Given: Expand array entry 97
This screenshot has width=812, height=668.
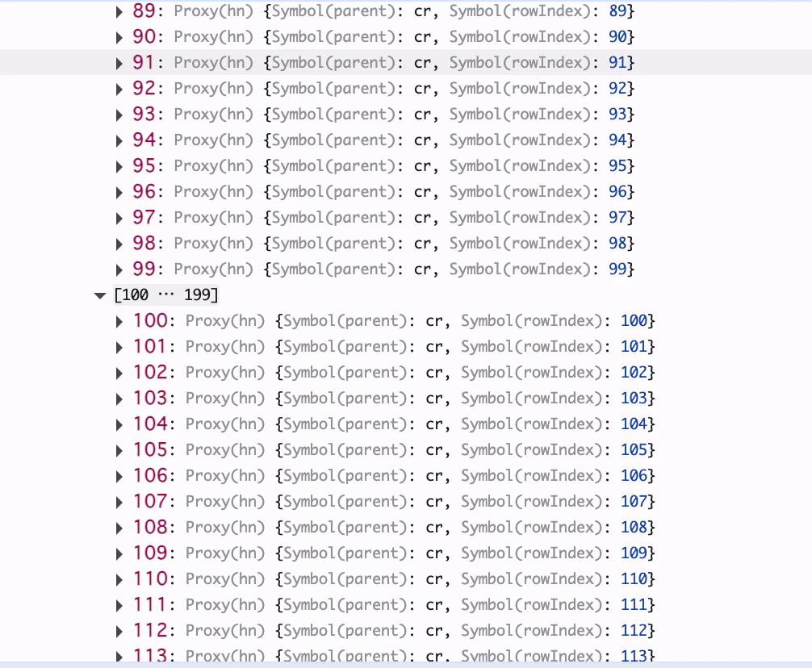Looking at the screenshot, I should (x=119, y=219).
